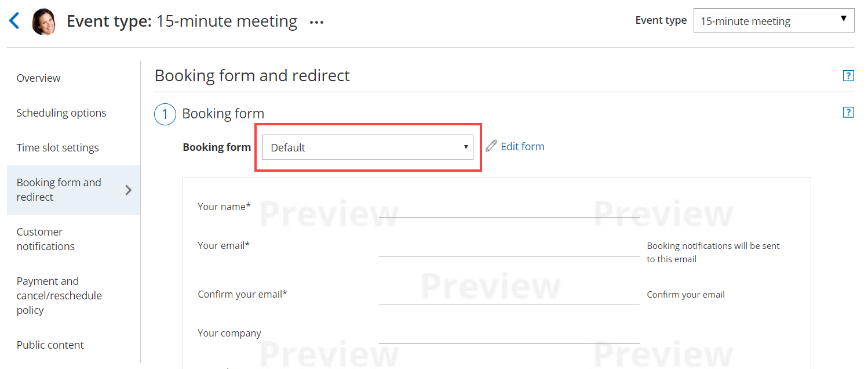Open Customer notifications settings
Image resolution: width=868 pixels, height=369 pixels.
pos(46,239)
